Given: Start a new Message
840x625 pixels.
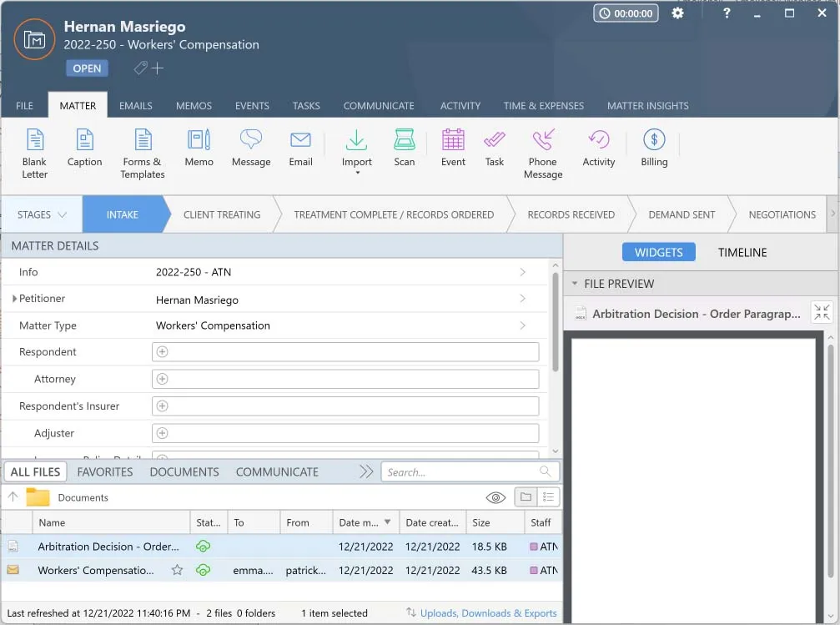Looking at the screenshot, I should click(x=251, y=148).
